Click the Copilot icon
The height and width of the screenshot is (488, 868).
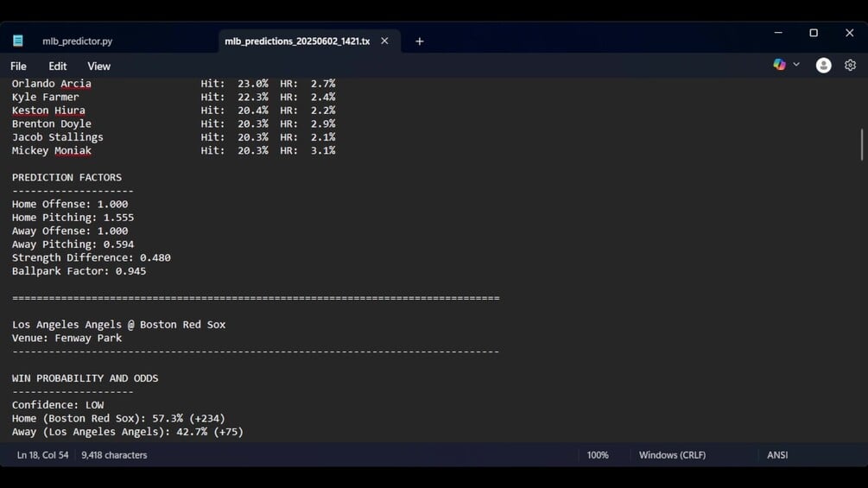tap(779, 65)
